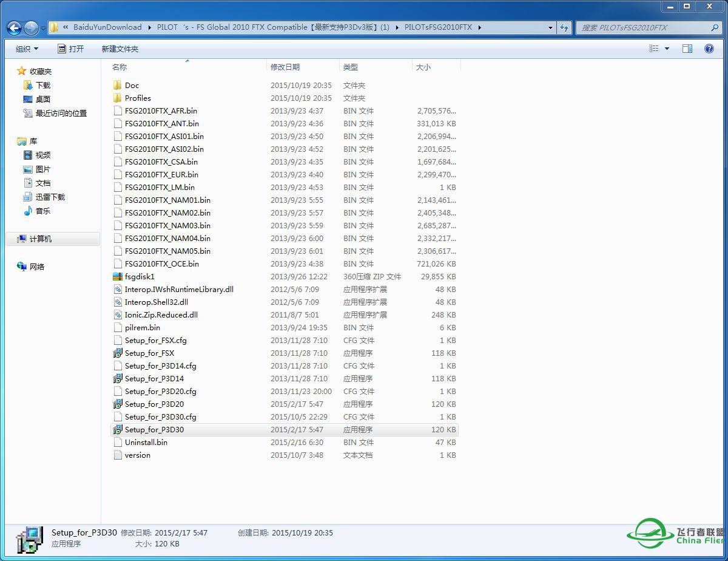Select the FSG2010FTX_EUR.bin file

tap(161, 174)
